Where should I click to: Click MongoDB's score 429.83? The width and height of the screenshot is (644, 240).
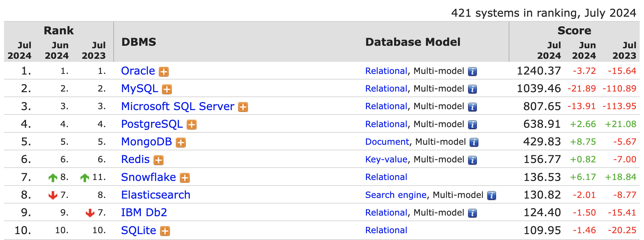542,142
